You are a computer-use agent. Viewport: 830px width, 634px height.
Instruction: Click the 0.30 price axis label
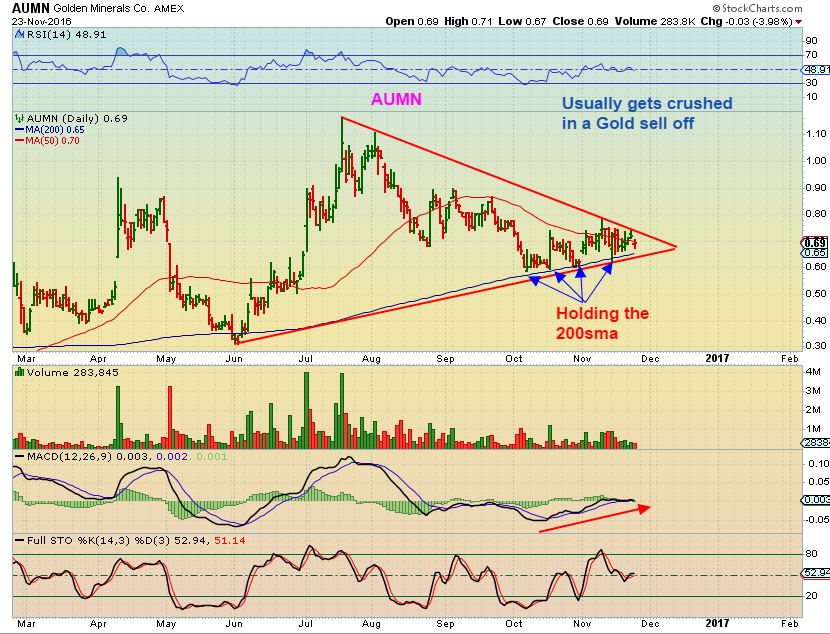[815, 346]
